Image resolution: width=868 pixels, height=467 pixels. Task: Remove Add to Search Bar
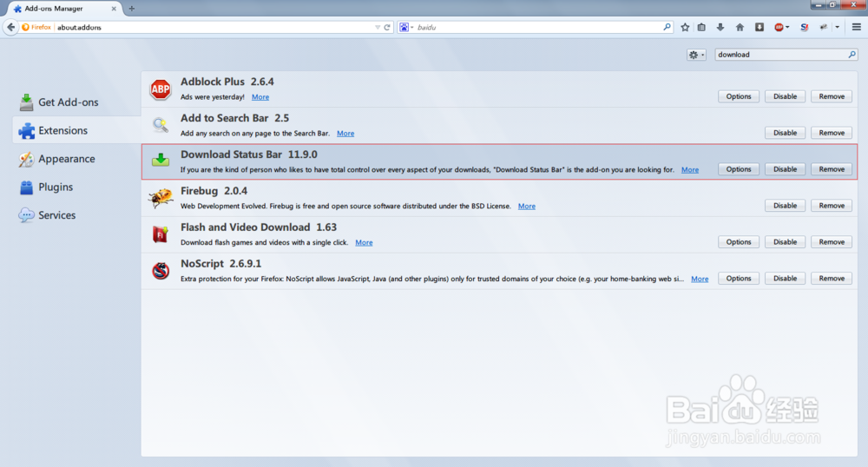coord(832,133)
